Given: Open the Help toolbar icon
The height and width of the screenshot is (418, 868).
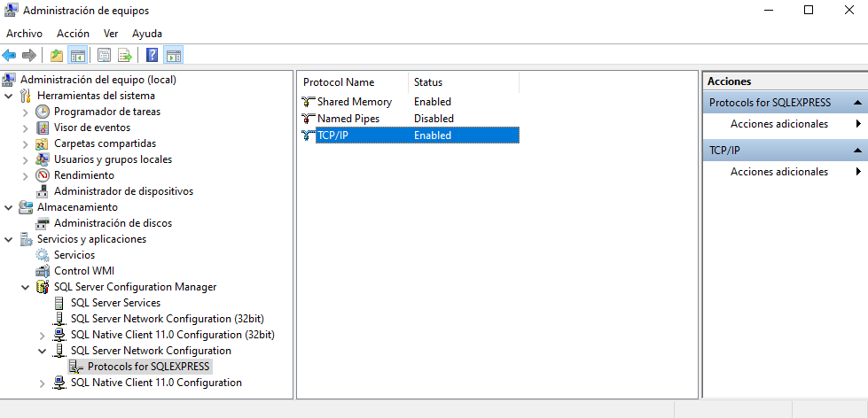Looking at the screenshot, I should pyautogui.click(x=152, y=55).
